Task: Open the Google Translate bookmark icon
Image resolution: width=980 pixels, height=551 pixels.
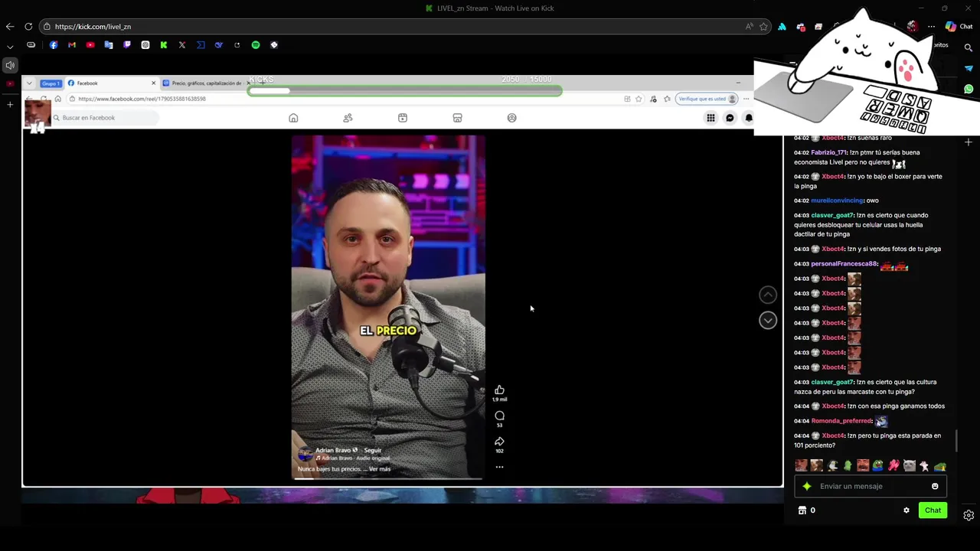Action: pyautogui.click(x=109, y=45)
